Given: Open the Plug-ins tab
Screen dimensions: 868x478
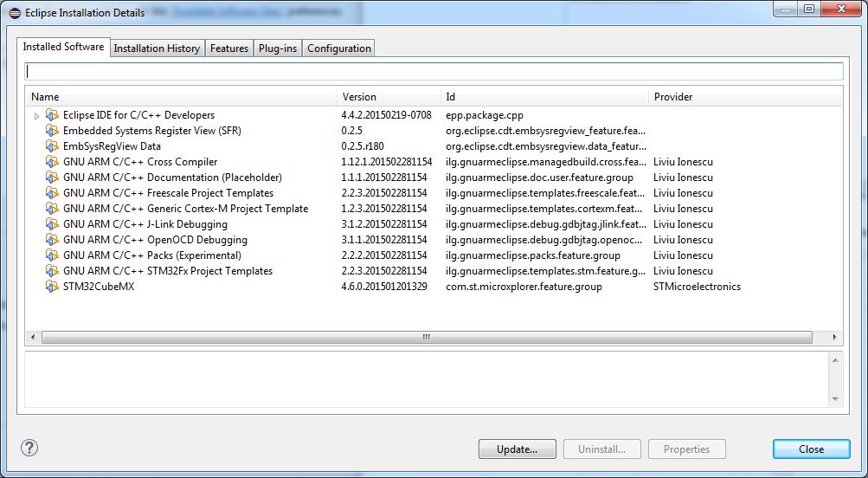Looking at the screenshot, I should click(x=278, y=48).
